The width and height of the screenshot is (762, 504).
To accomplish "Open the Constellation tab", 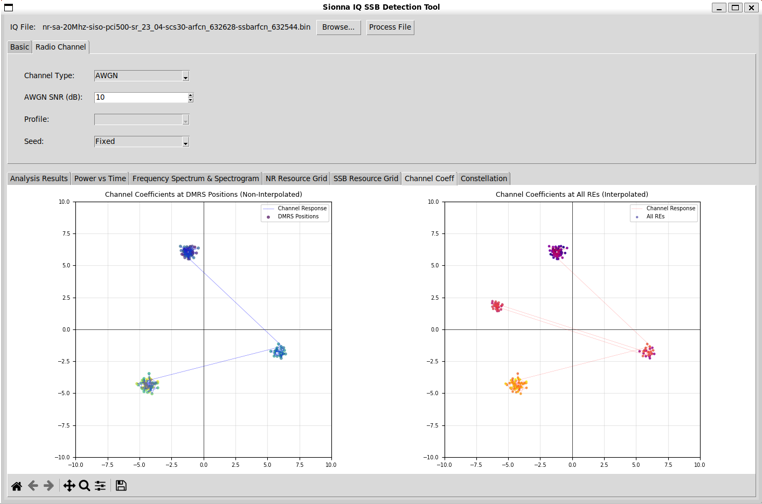I will point(484,179).
